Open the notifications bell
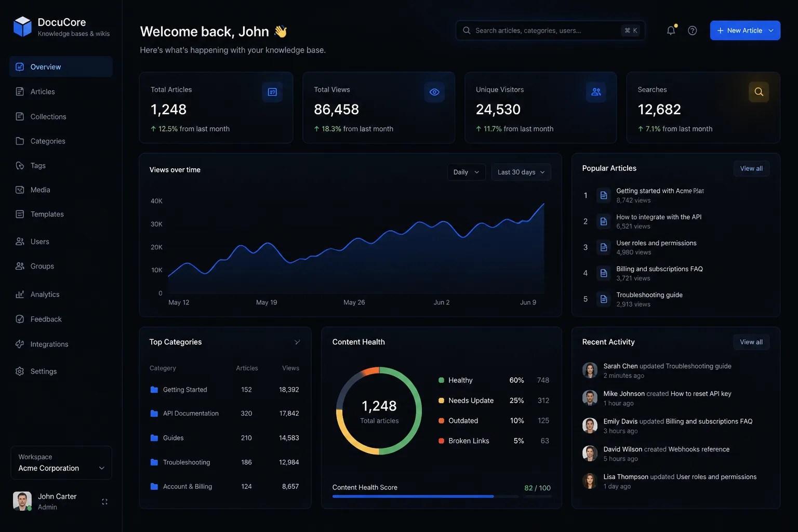The width and height of the screenshot is (798, 532). point(671,31)
